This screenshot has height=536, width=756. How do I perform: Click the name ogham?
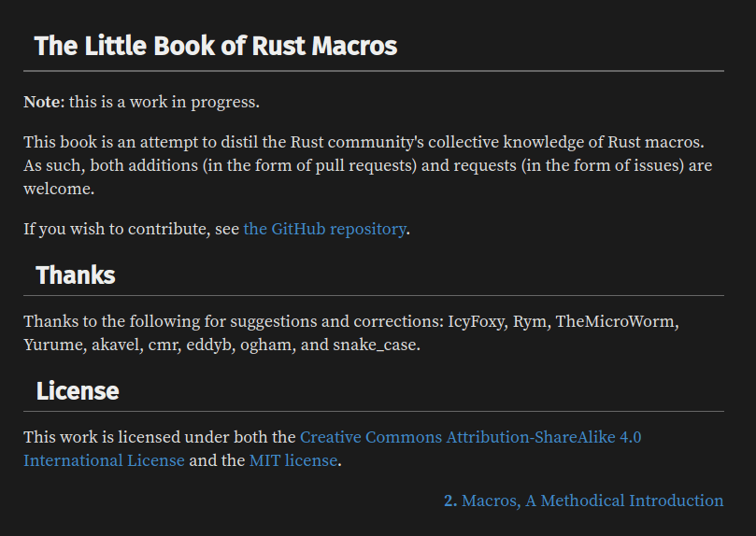pos(267,345)
